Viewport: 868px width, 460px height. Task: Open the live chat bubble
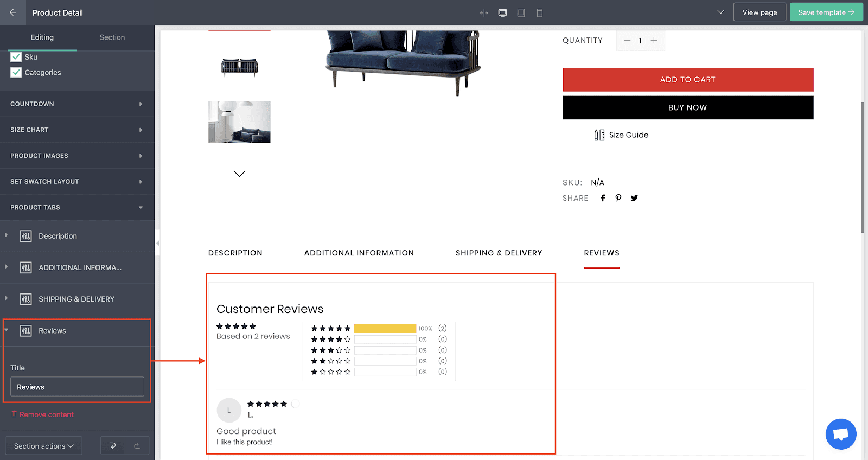coord(840,434)
